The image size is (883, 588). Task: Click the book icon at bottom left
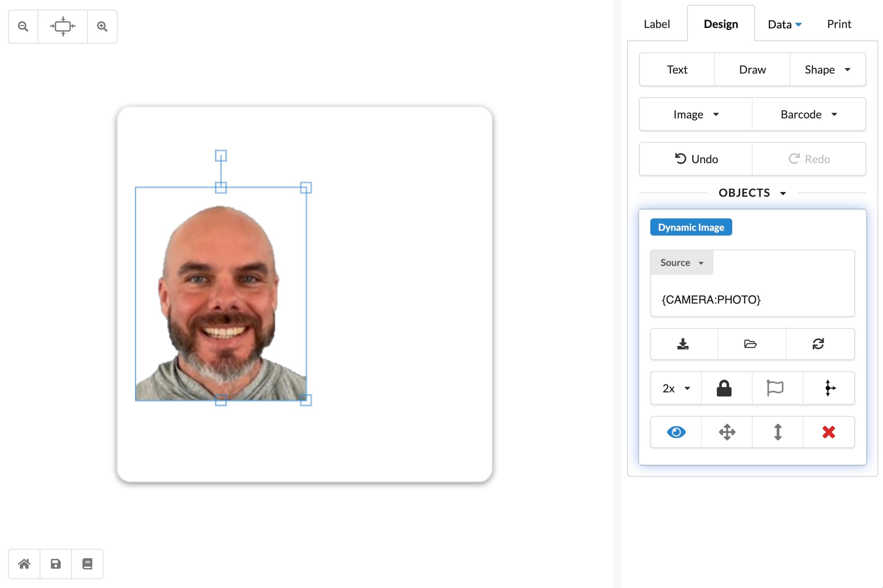tap(87, 564)
